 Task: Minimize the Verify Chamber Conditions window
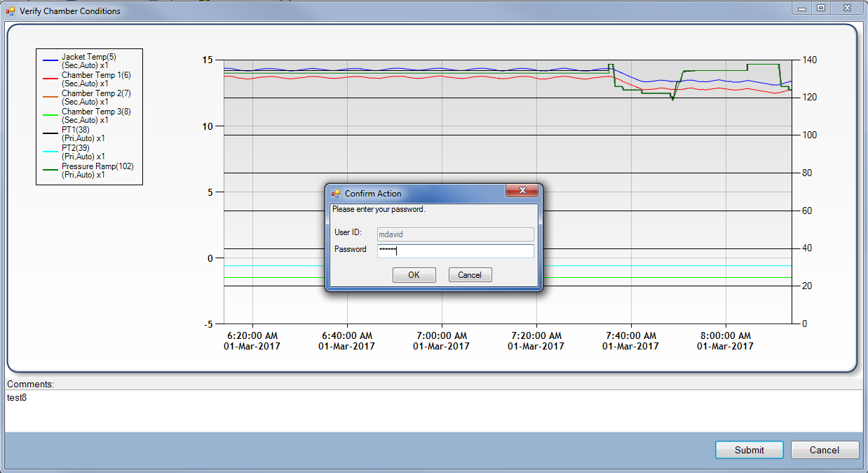[x=802, y=8]
